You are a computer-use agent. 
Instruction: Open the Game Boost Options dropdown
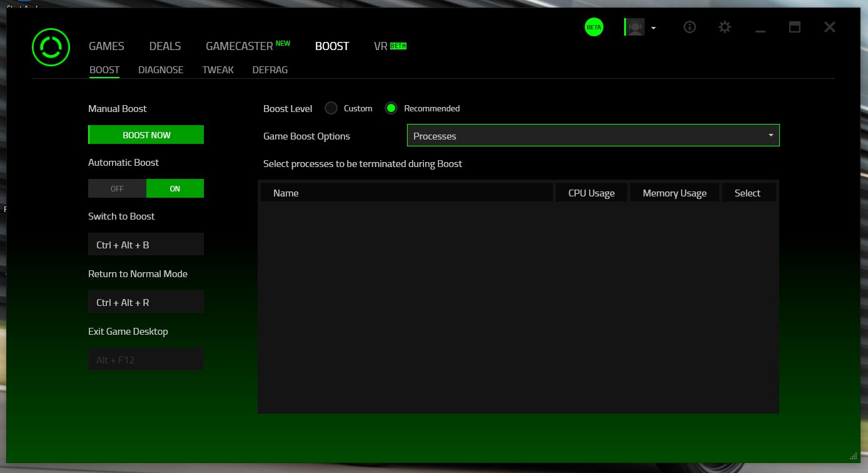[x=770, y=135]
